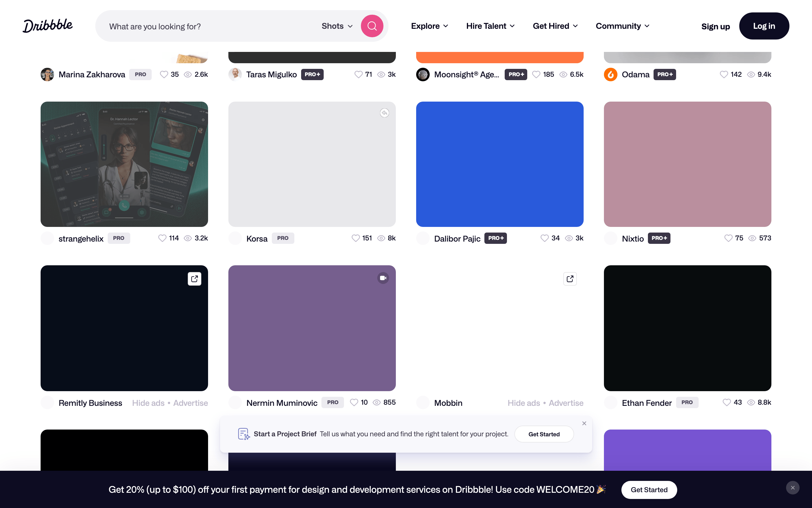Like Korsa's shot with the heart icon

coord(356,238)
